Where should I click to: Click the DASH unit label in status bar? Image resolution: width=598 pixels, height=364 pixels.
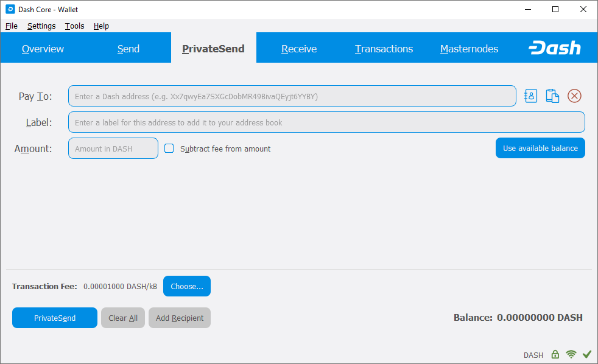pyautogui.click(x=533, y=355)
